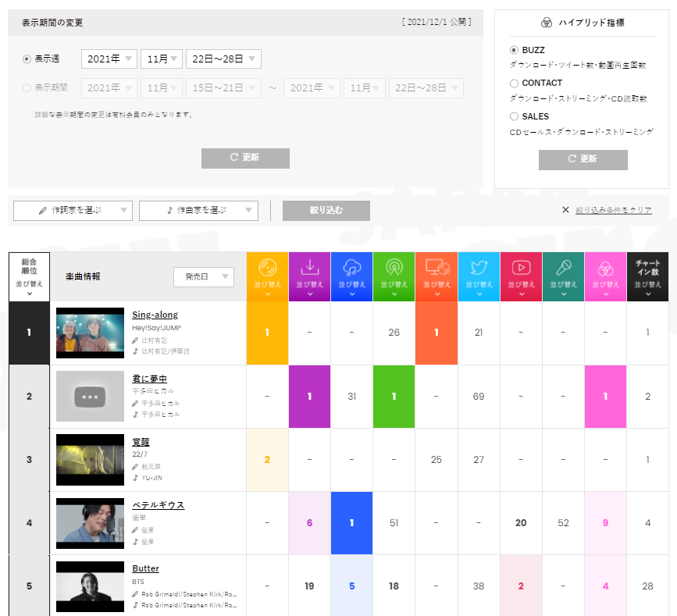
Task: Click the music note icon in composer dropdown
Action: click(169, 211)
